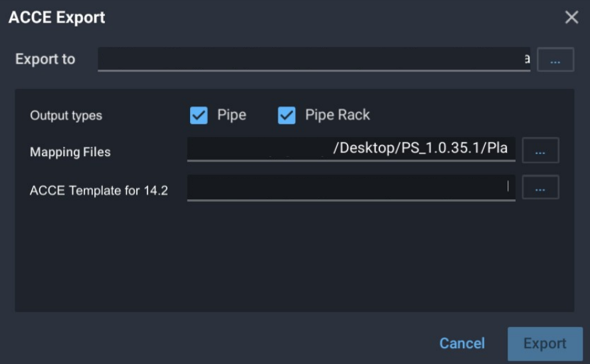Click the ACCE Template for 14.2 field
The width and height of the screenshot is (590, 364).
tap(351, 187)
